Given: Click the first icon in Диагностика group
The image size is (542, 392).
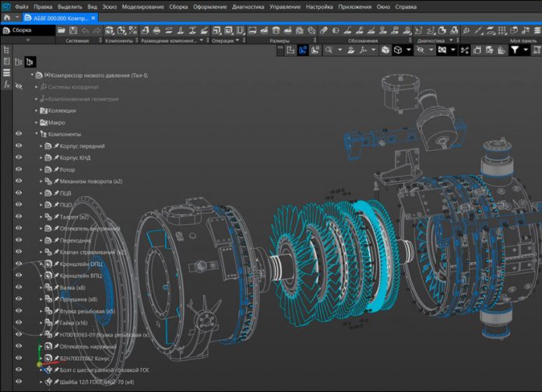Looking at the screenshot, I should [419, 30].
